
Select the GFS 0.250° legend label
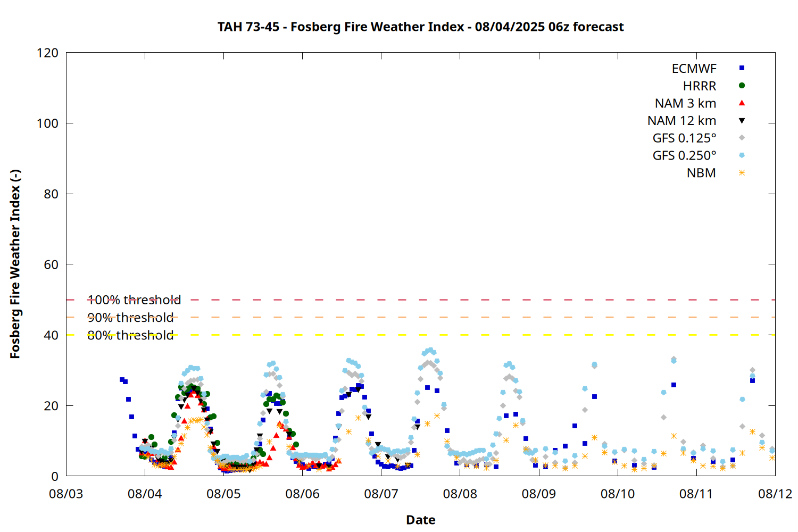(x=684, y=156)
